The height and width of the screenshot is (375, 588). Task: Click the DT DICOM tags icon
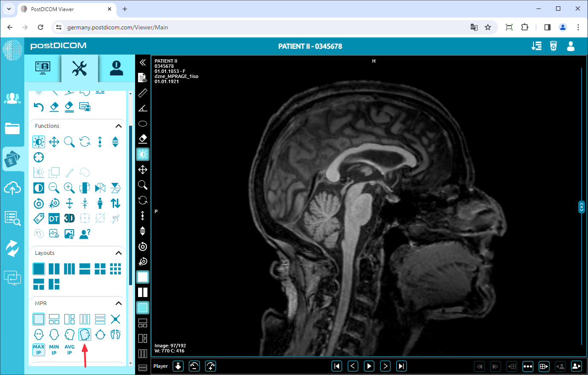pos(54,219)
